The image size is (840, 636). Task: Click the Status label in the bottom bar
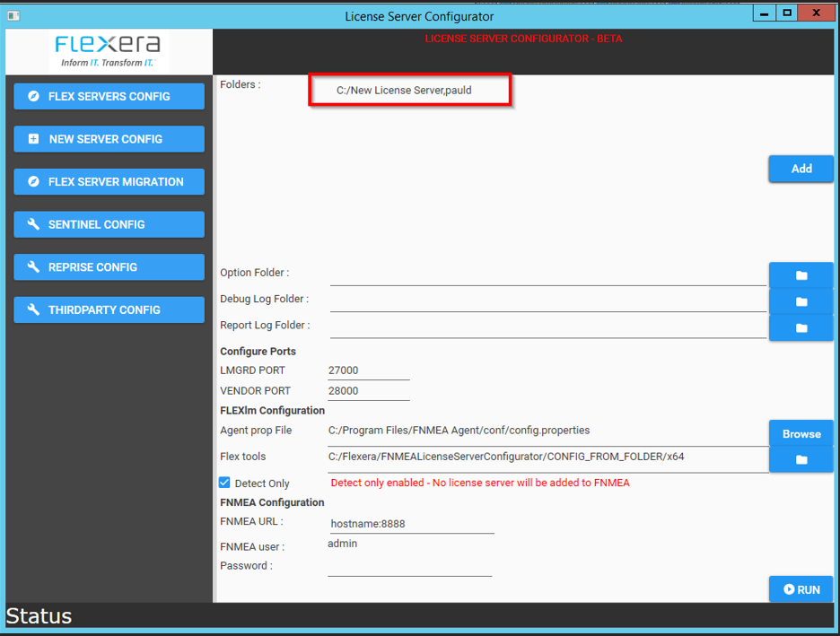pyautogui.click(x=39, y=616)
